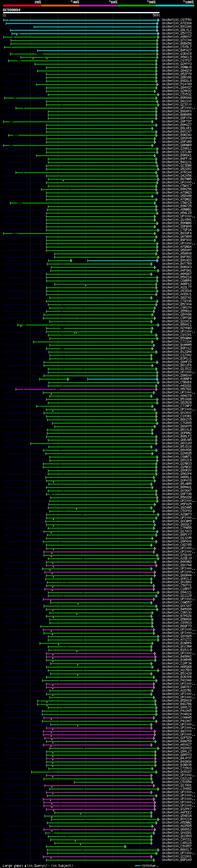Click the UniRef100_C9MTQ6 label
Viewport: 197px width, 868px height.
point(176,318)
